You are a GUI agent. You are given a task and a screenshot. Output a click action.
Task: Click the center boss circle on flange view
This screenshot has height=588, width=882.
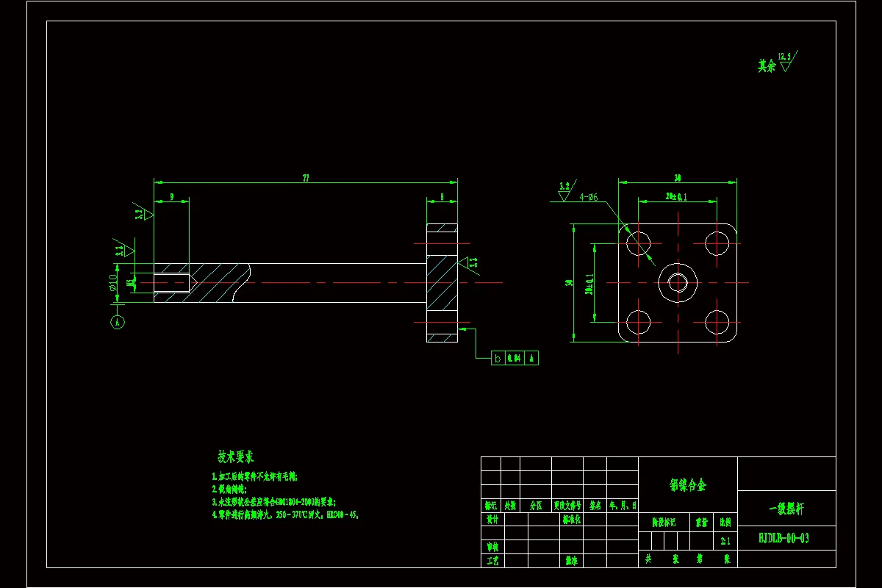[677, 282]
